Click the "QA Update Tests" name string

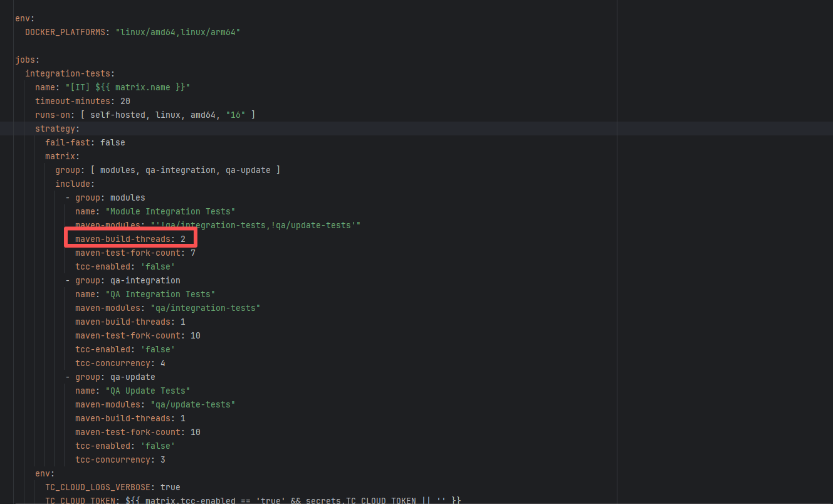pyautogui.click(x=150, y=391)
